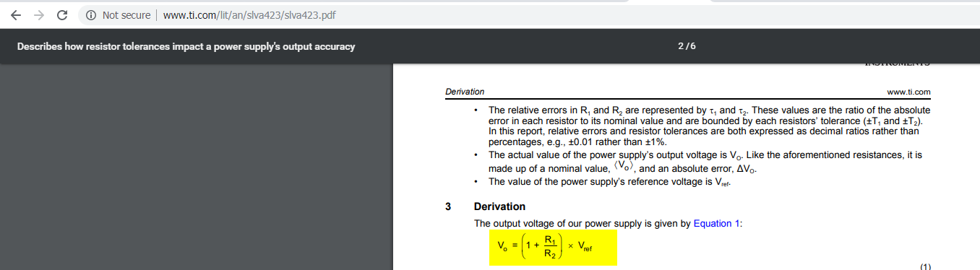Click the bold section 3 'Derivation' heading
Image resolution: width=980 pixels, height=270 pixels.
pyautogui.click(x=499, y=207)
